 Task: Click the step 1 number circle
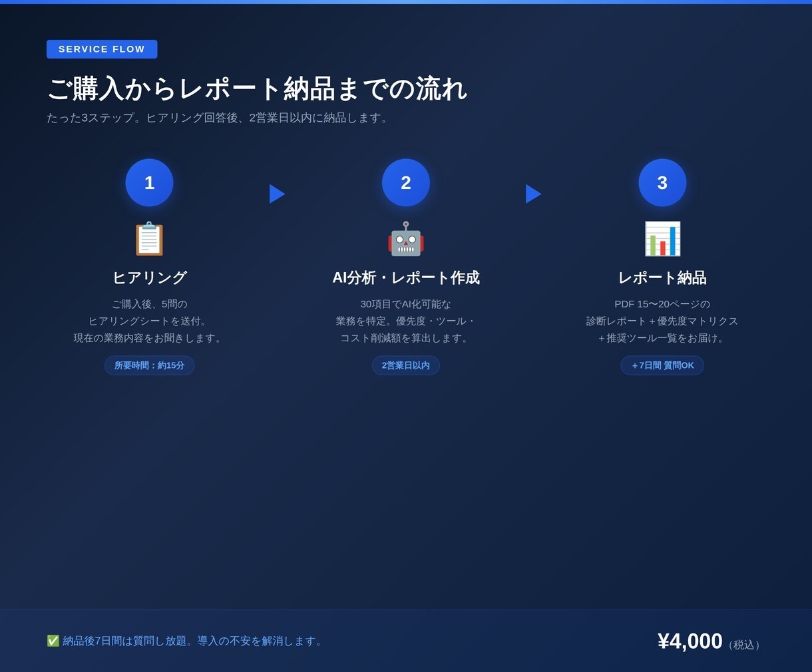tap(149, 182)
